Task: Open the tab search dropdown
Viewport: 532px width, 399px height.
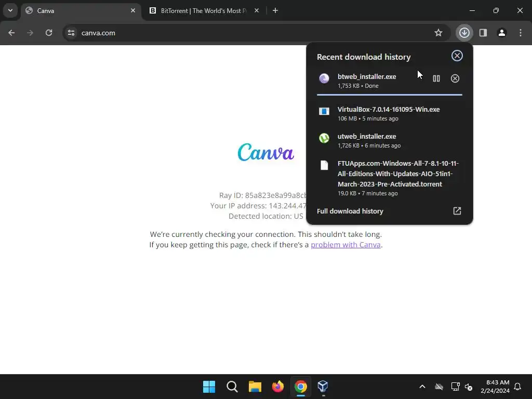Action: (x=10, y=10)
